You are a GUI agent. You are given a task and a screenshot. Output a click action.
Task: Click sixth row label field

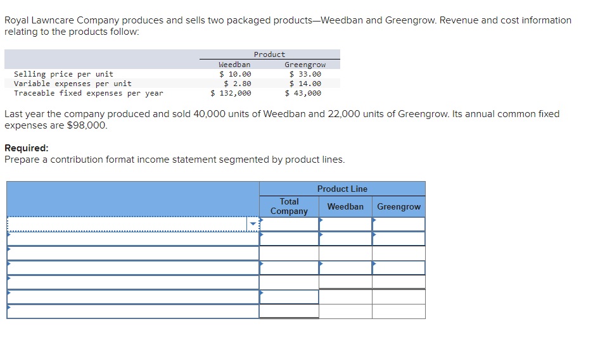(133, 297)
